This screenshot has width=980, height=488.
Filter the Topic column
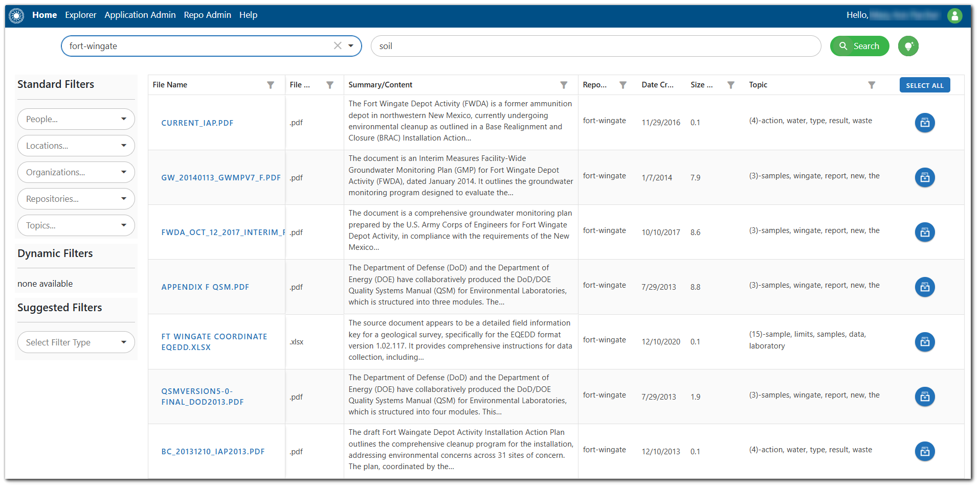pyautogui.click(x=872, y=85)
